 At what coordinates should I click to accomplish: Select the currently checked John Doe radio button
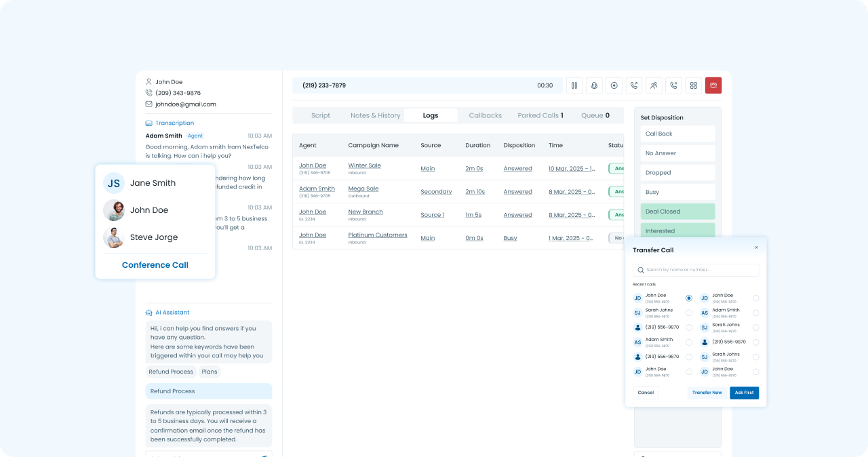[x=689, y=298]
